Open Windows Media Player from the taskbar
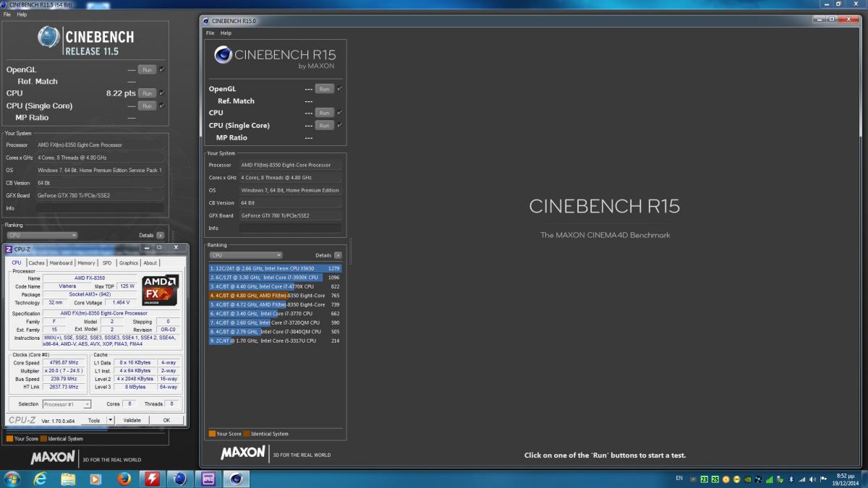Image resolution: width=868 pixels, height=488 pixels. point(95,479)
